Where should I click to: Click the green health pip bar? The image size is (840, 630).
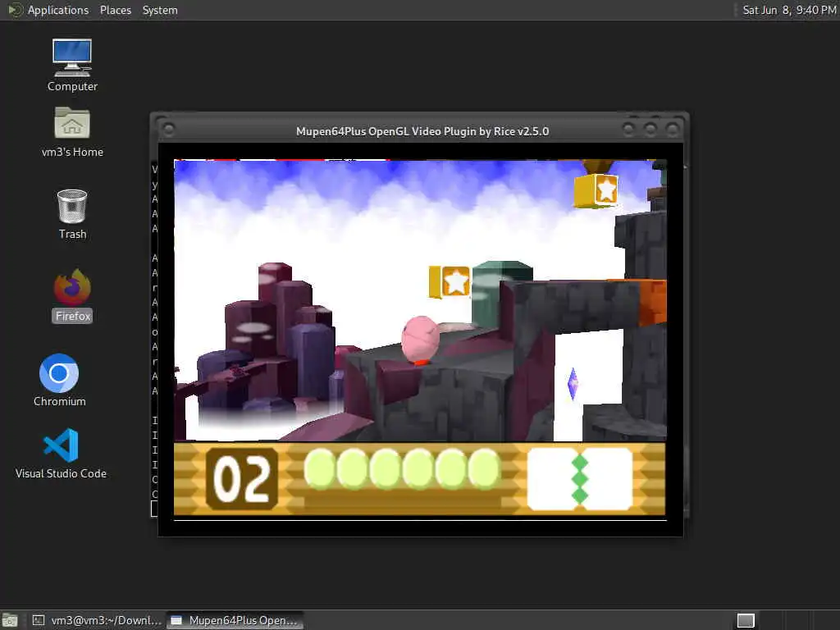[x=402, y=469]
